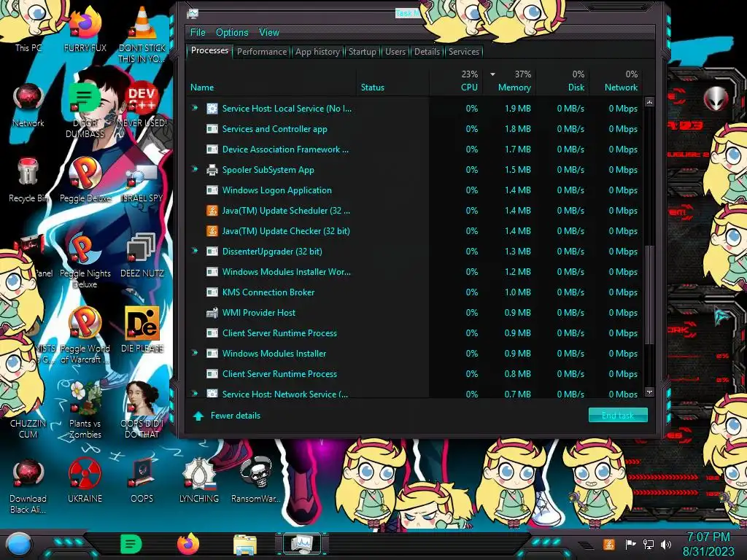The height and width of the screenshot is (560, 747).
Task: Click the Action Center flag tray icon
Action: [631, 544]
